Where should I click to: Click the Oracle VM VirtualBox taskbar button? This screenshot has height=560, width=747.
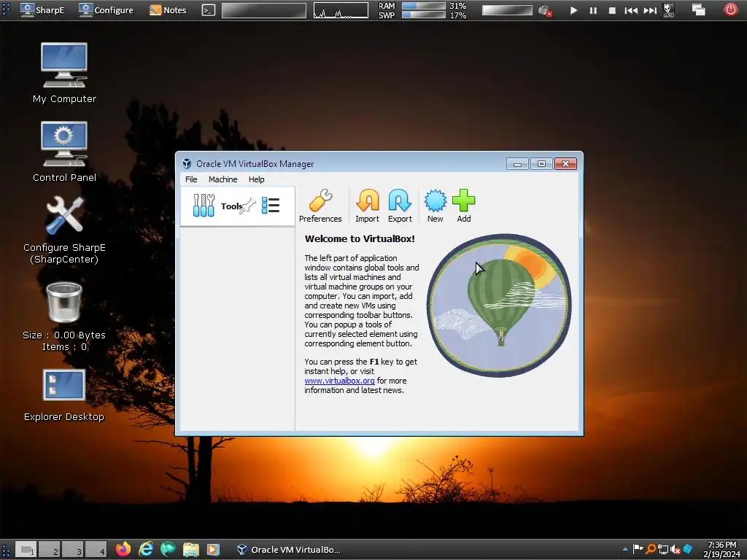(x=289, y=550)
